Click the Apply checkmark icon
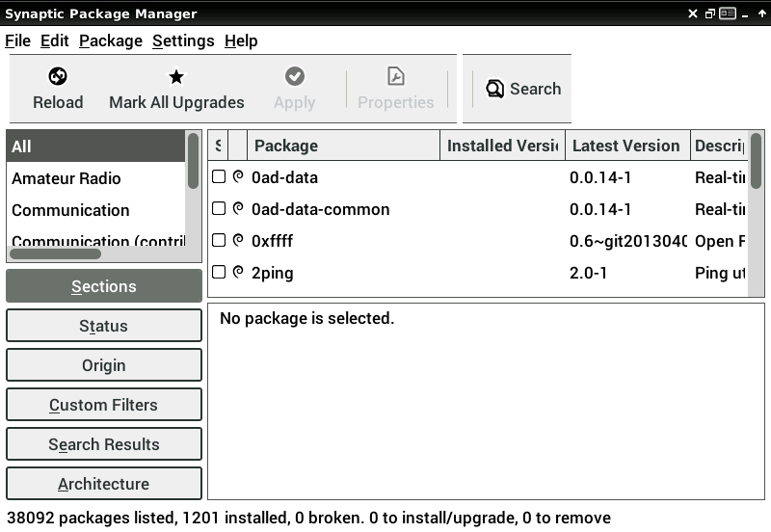771x532 pixels. [295, 76]
